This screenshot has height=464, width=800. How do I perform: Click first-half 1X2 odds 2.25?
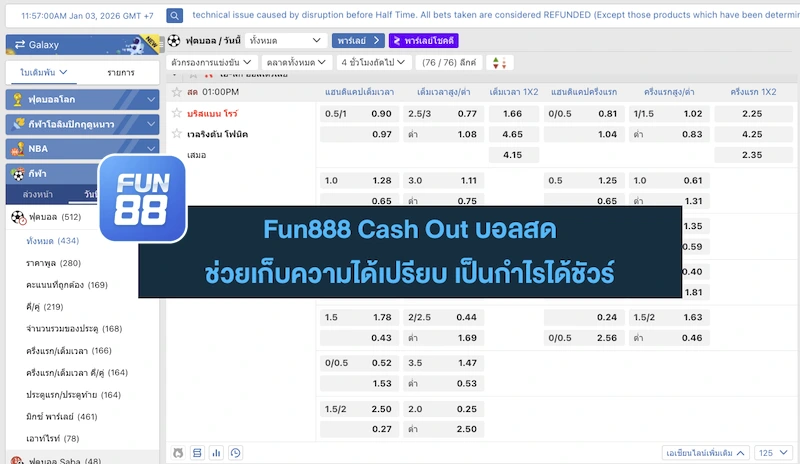[753, 113]
